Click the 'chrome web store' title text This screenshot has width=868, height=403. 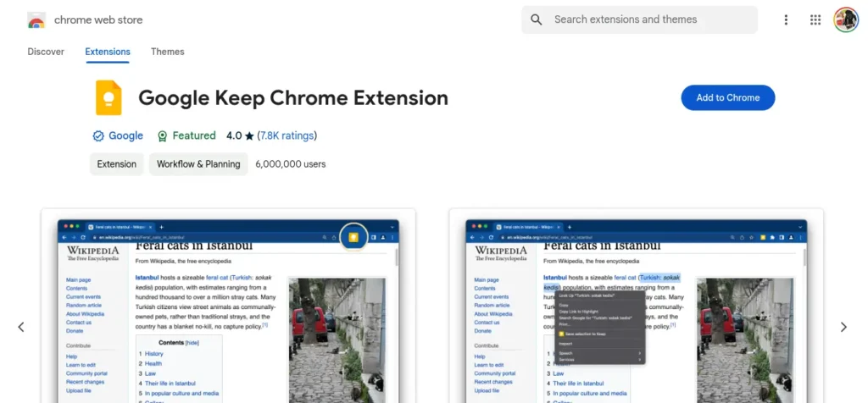pyautogui.click(x=98, y=20)
